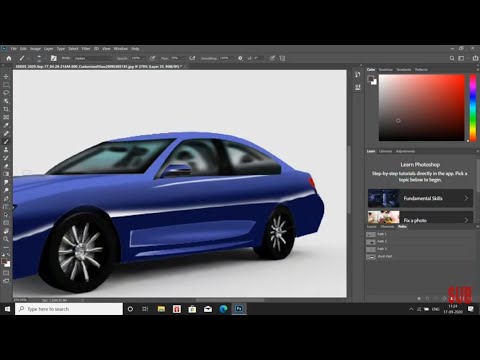The image size is (480, 360).
Task: Select the History Brush tool
Action: pos(6,158)
